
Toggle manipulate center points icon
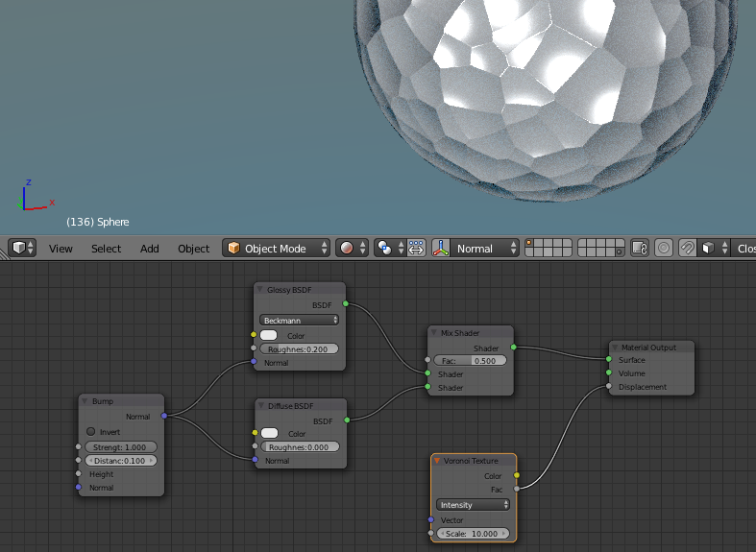click(416, 248)
